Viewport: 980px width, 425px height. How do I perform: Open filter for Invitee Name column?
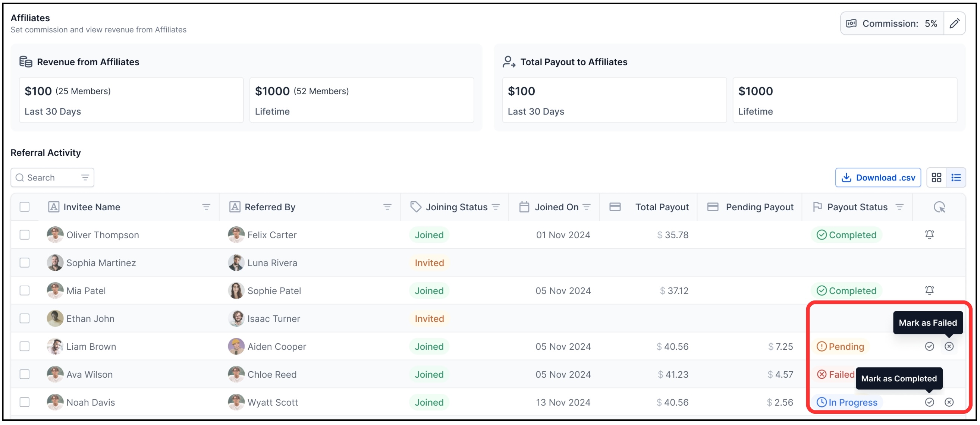click(206, 207)
